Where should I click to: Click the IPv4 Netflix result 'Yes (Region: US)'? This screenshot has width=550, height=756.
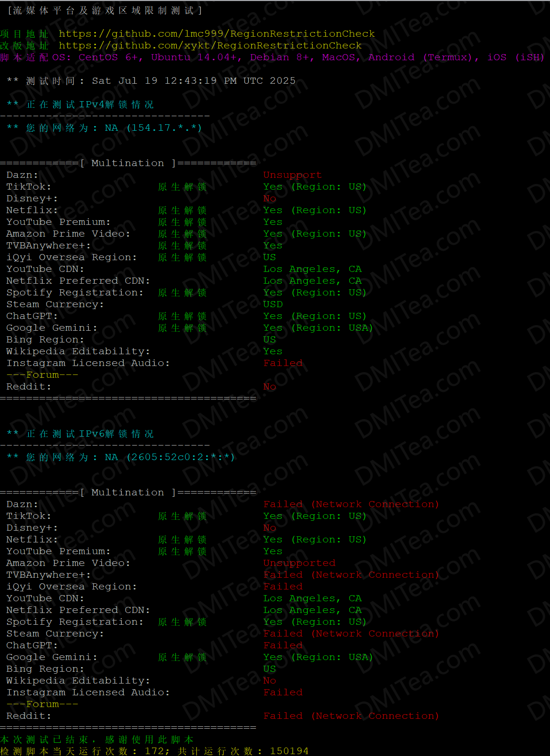[315, 210]
